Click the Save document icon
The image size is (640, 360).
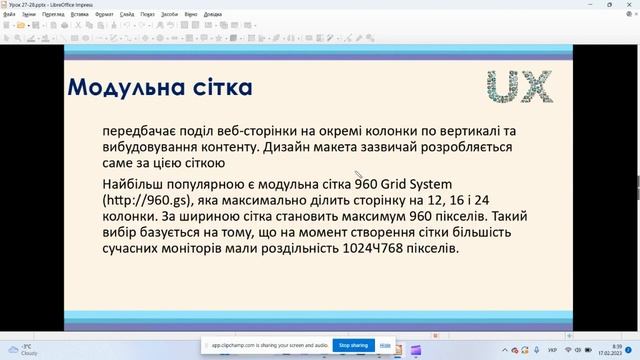tap(36, 25)
